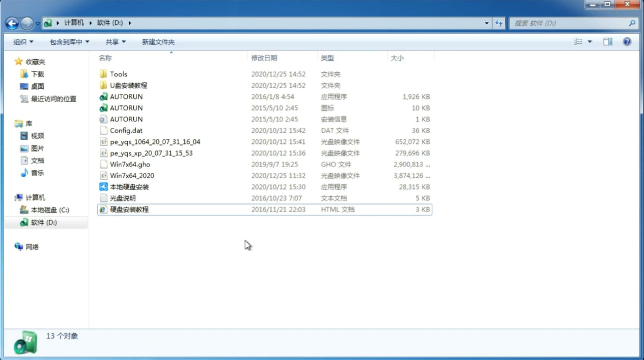This screenshot has height=360, width=644.
Task: Open Win7x64_2020 disc image file
Action: [x=132, y=175]
